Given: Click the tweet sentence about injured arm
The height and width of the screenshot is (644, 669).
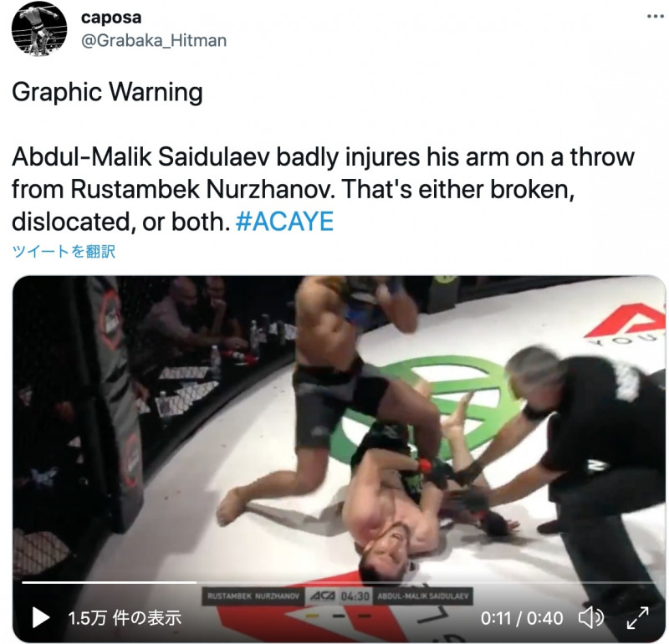Looking at the screenshot, I should (x=324, y=189).
